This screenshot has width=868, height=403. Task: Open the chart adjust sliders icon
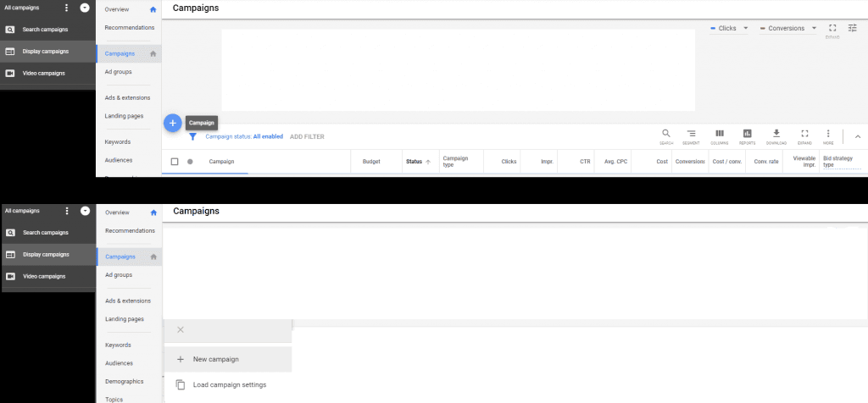coord(853,28)
